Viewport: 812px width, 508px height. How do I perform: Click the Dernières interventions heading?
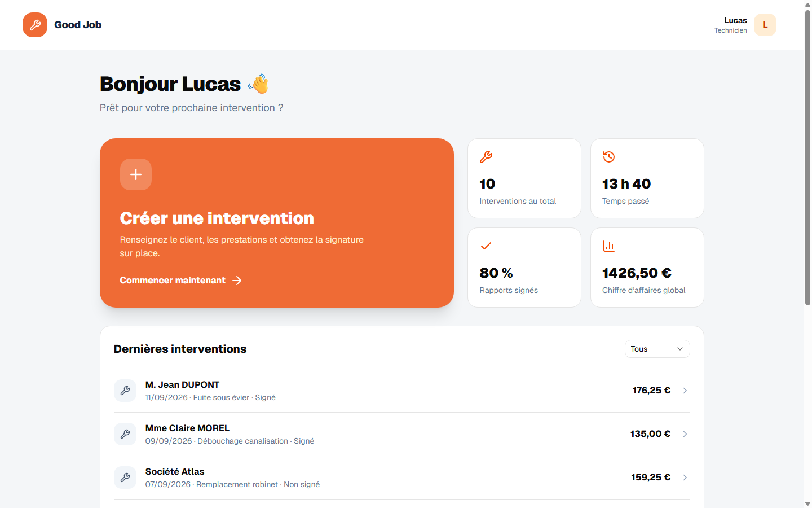coord(180,349)
